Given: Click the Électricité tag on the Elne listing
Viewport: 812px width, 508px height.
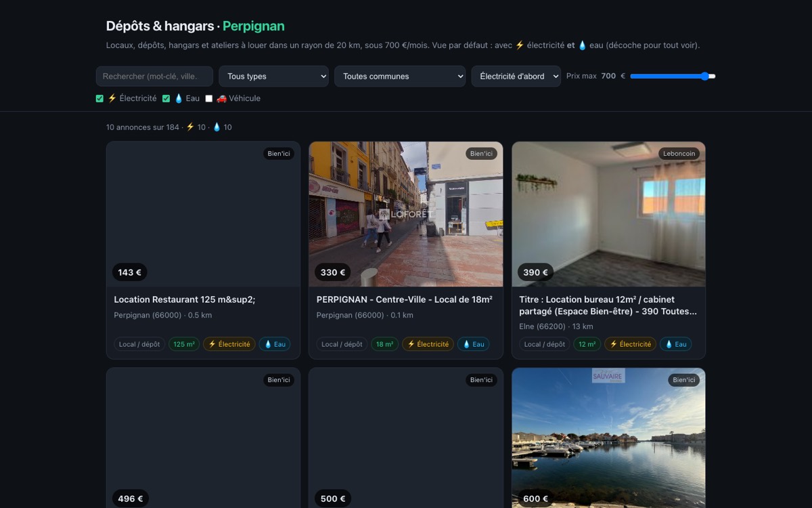Looking at the screenshot, I should 631,344.
